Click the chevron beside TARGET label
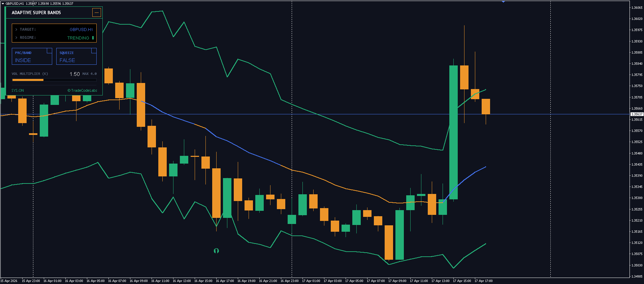Screen dimensions: 644x284 (x=16, y=30)
